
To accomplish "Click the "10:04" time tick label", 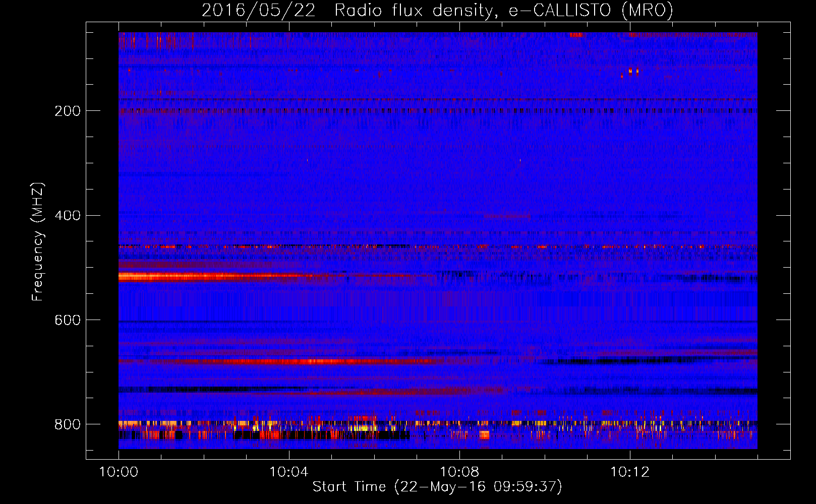I will click(x=289, y=472).
